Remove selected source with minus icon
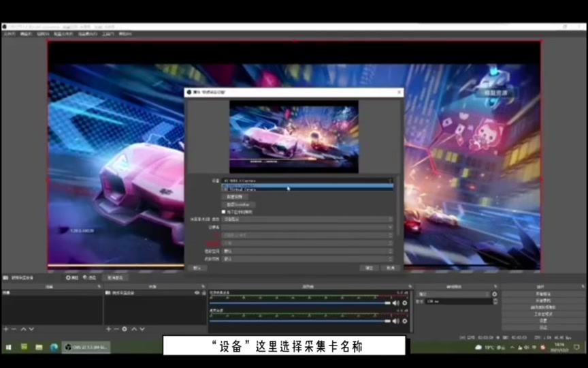Screen dimensions: 588x368 pyautogui.click(x=116, y=329)
